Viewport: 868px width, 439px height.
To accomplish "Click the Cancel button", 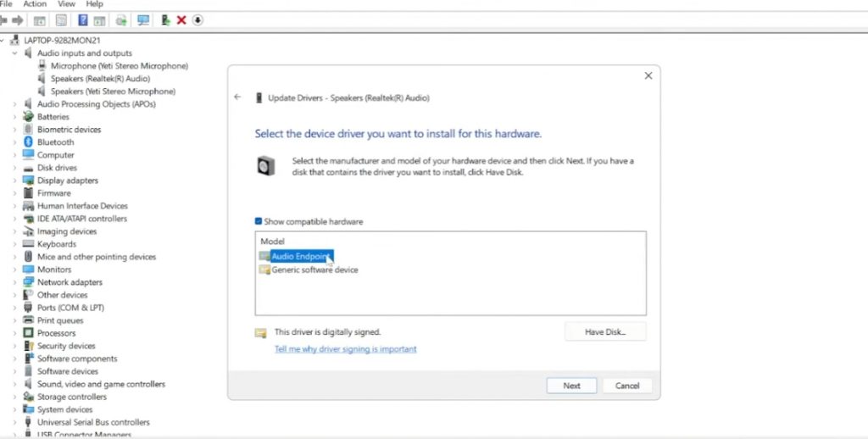I will [x=627, y=386].
